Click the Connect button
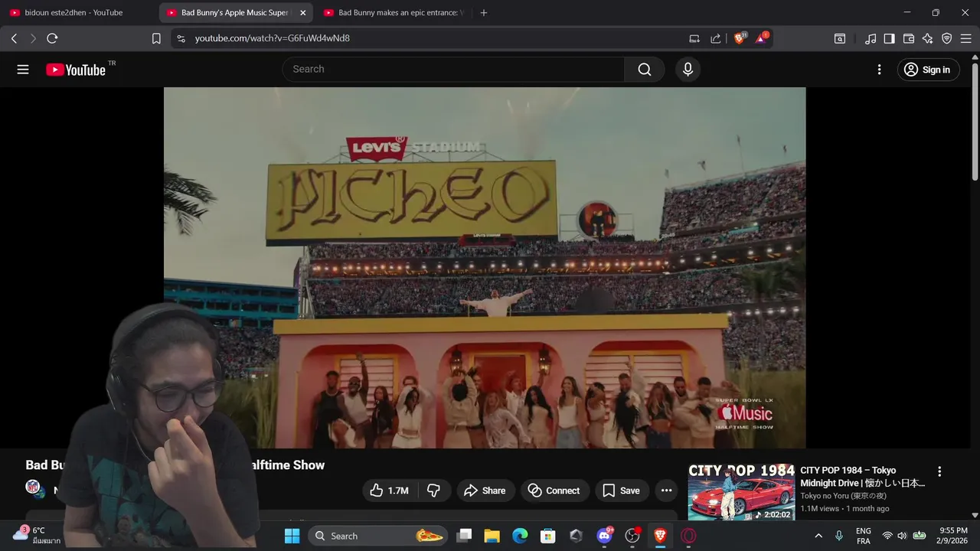This screenshot has width=980, height=551. (x=554, y=491)
